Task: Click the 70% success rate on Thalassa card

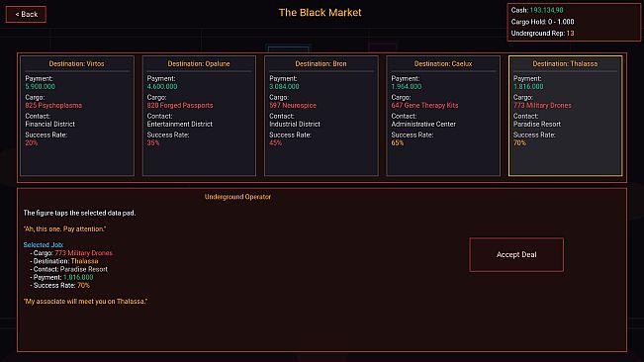Action: coord(519,142)
